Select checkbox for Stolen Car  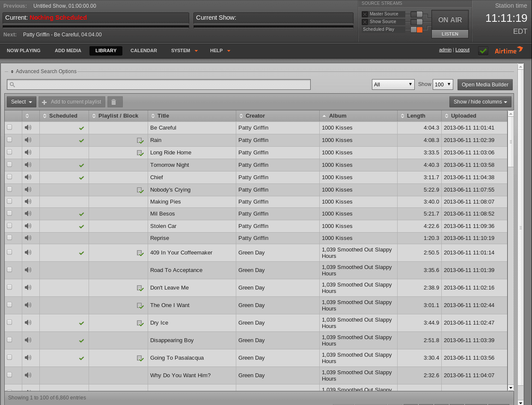point(9,225)
